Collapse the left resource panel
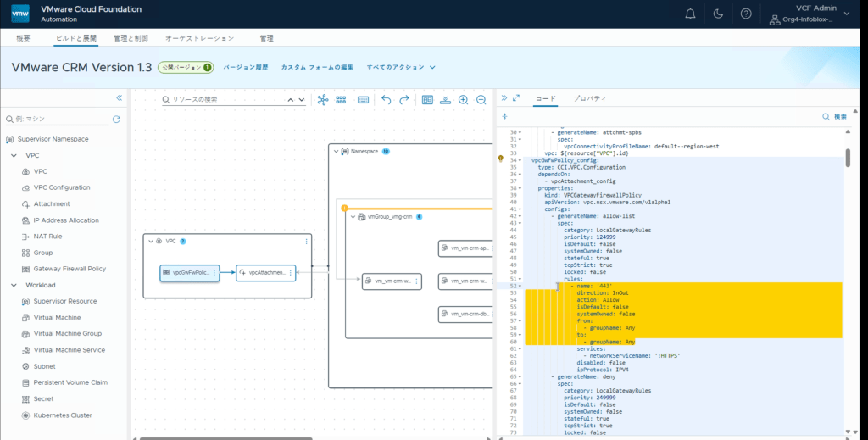 [119, 98]
